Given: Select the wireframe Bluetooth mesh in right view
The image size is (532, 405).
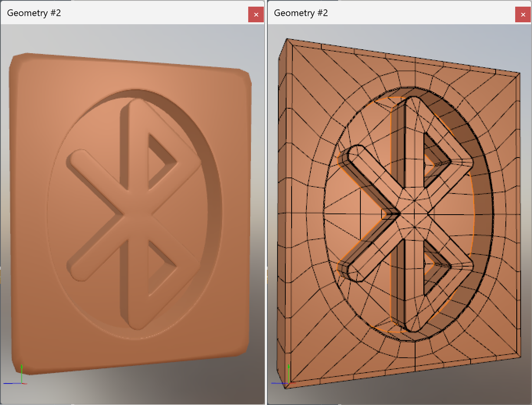Looking at the screenshot, I should pyautogui.click(x=399, y=214).
